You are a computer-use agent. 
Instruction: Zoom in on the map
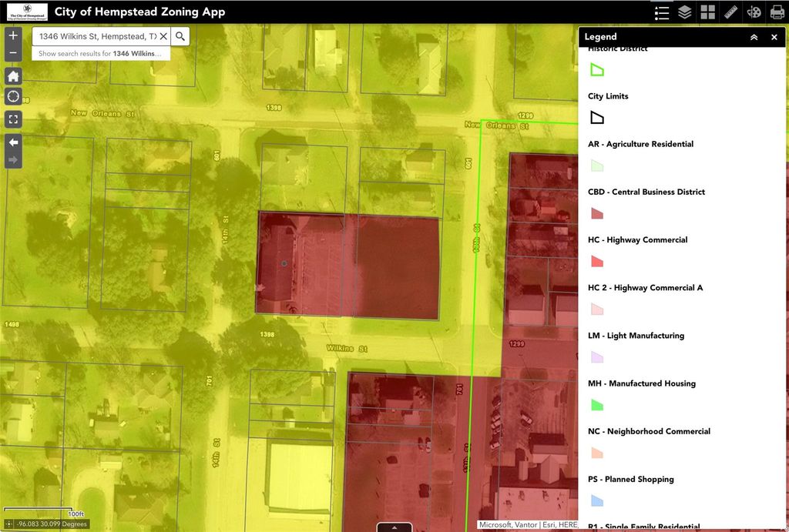pos(13,35)
